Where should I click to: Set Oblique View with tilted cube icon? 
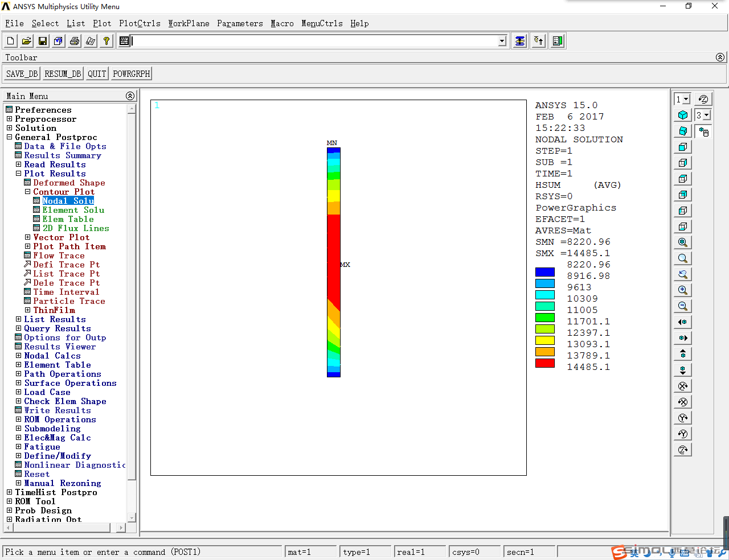[683, 131]
